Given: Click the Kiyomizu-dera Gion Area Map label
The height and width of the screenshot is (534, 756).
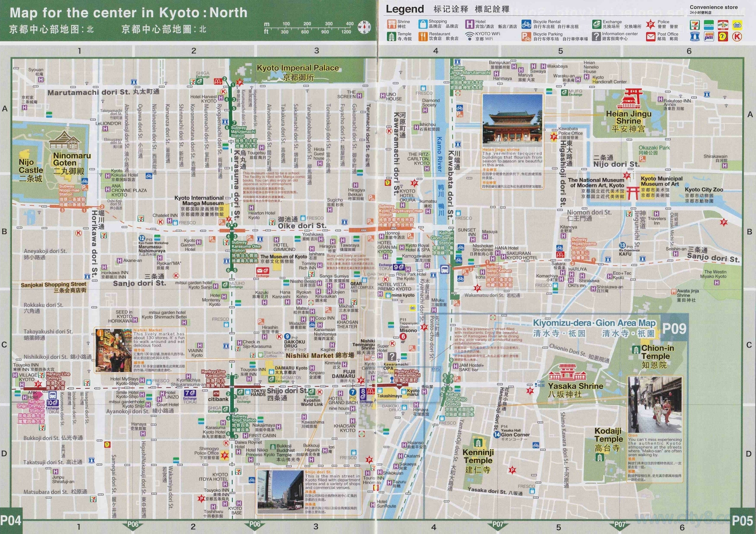Looking at the screenshot, I should pos(594,323).
